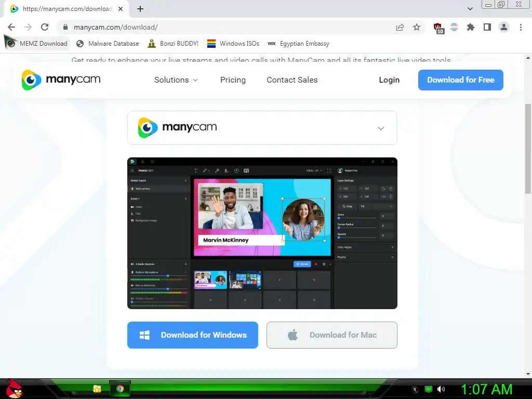The width and height of the screenshot is (532, 399).
Task: Click the Chrome taskbar icon
Action: (120, 389)
